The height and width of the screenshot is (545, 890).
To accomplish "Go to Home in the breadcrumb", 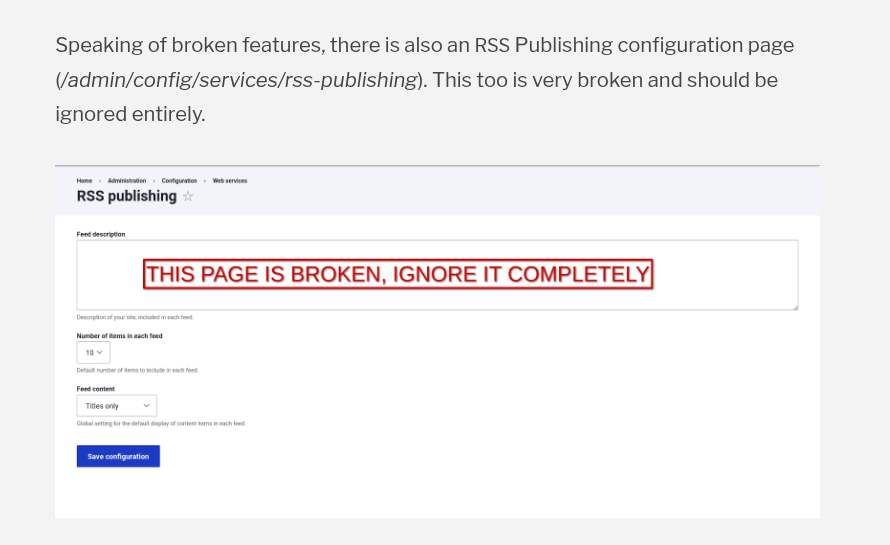I will click(84, 181).
